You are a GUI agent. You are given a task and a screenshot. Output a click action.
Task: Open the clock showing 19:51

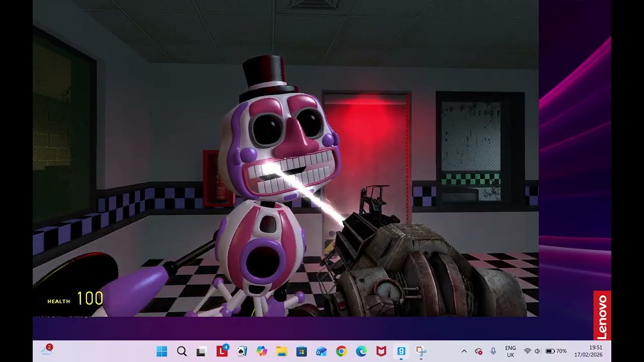(x=589, y=351)
